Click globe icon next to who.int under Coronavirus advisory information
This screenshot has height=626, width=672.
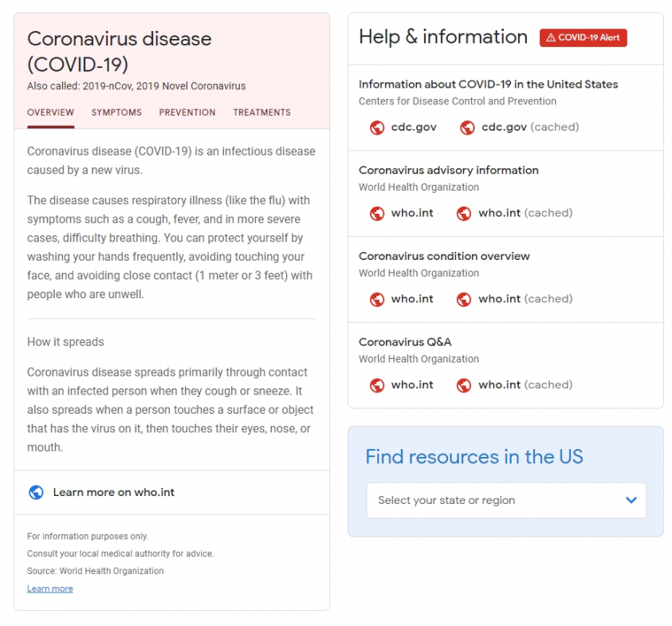pos(377,214)
